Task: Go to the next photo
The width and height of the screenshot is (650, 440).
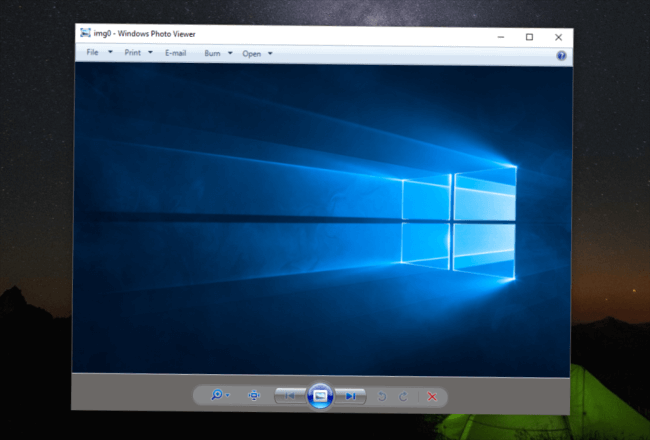Action: pyautogui.click(x=350, y=396)
